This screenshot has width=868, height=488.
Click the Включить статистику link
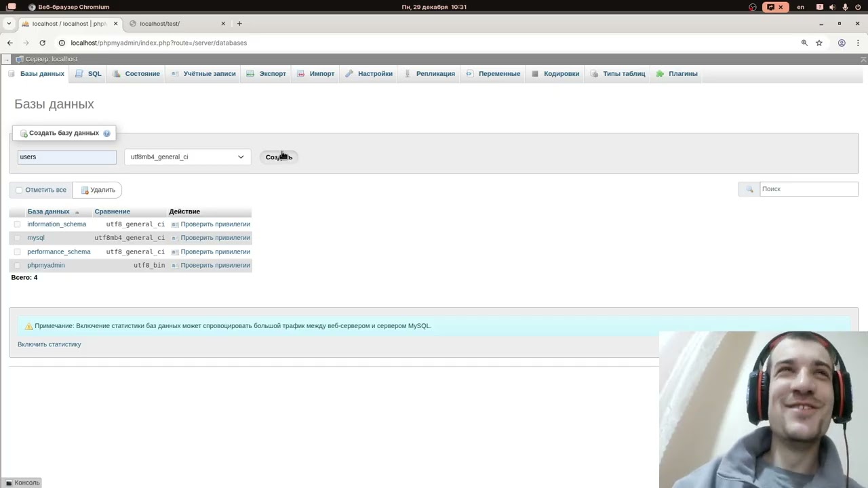[x=50, y=344]
